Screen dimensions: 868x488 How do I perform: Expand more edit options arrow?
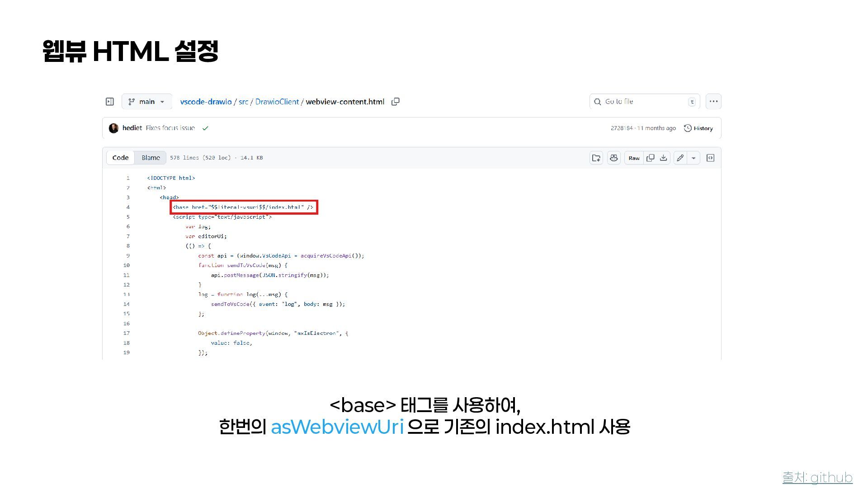693,158
